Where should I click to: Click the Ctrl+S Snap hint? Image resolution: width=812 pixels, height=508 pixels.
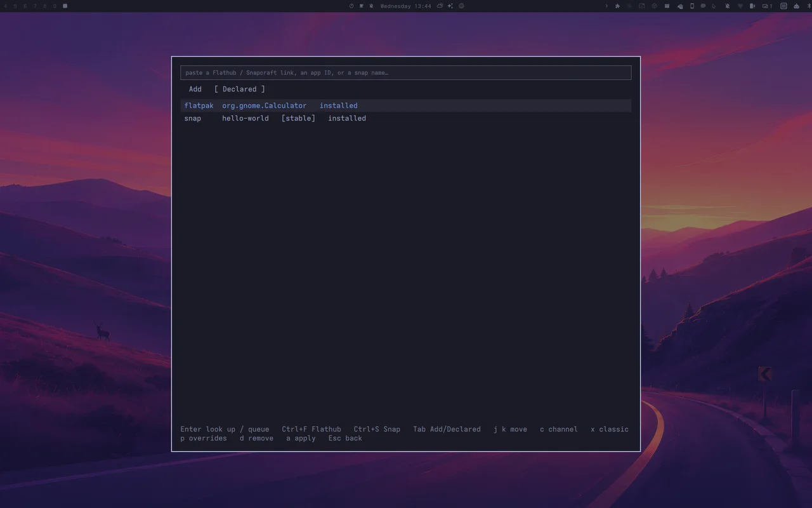[377, 429]
